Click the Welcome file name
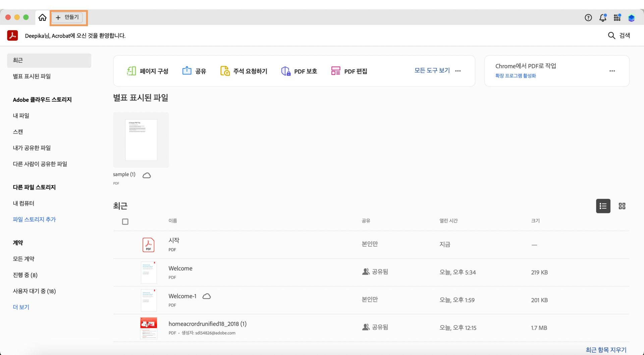Viewport: 644px width, 355px height. [180, 268]
